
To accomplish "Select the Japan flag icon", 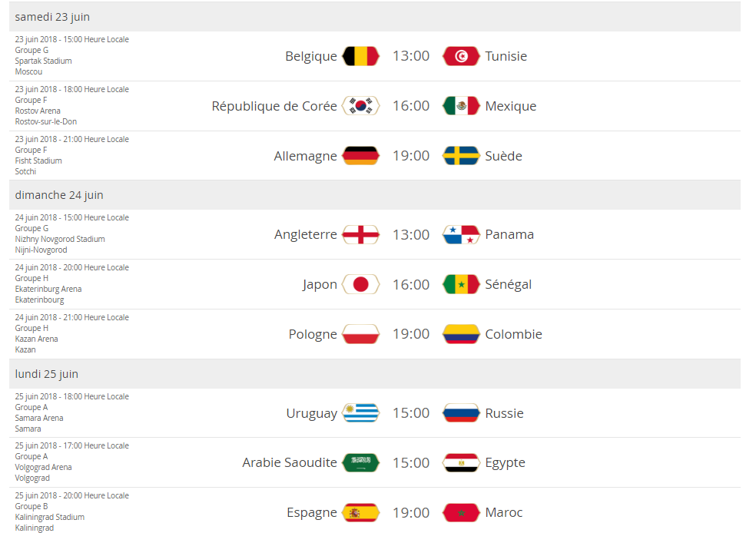I will (x=360, y=284).
